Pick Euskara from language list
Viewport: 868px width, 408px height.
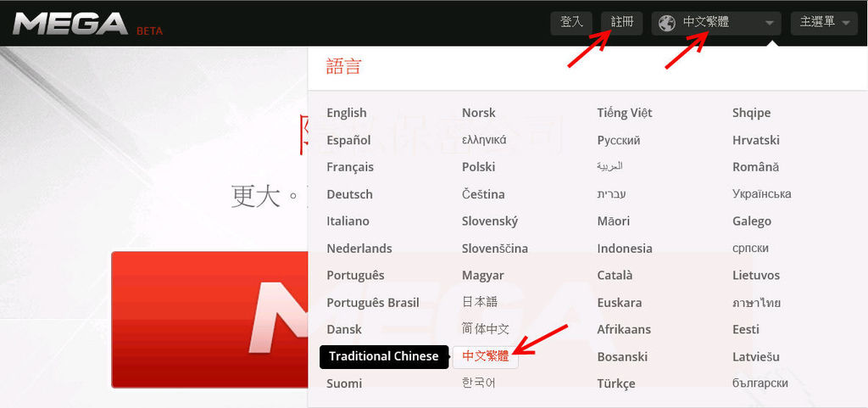(x=620, y=303)
